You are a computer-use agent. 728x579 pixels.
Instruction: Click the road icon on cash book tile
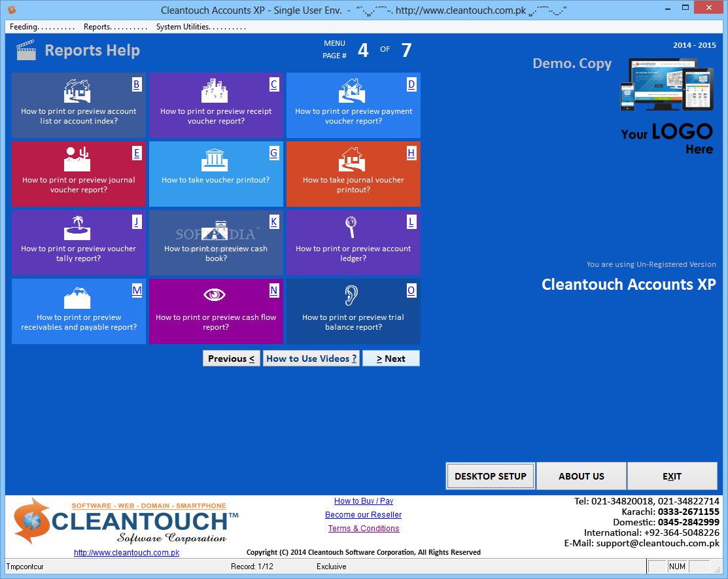point(215,230)
